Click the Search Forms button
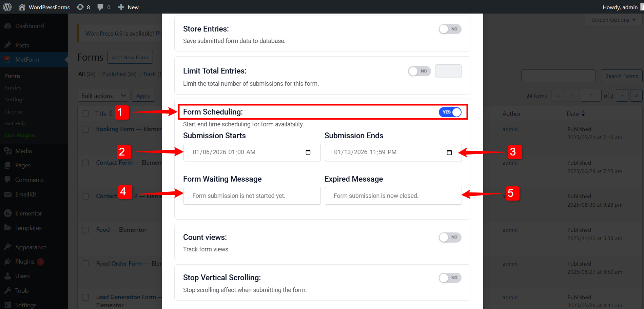 click(621, 76)
